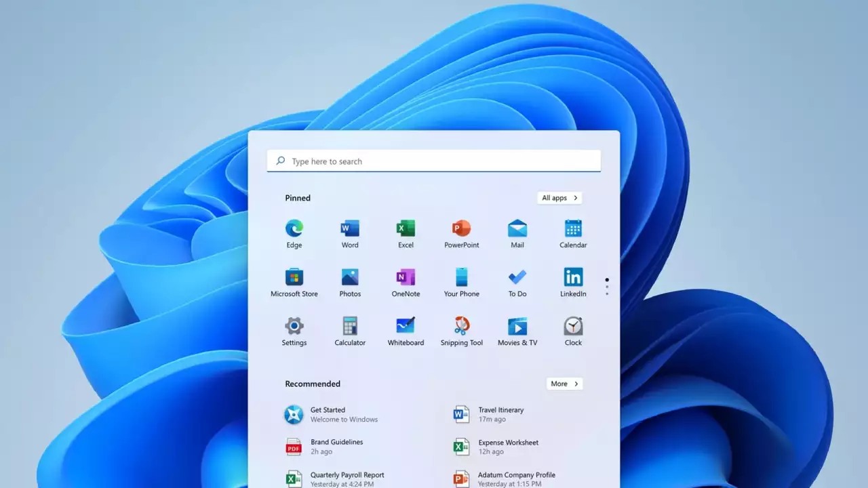Go to next pinned apps page dot

(607, 287)
